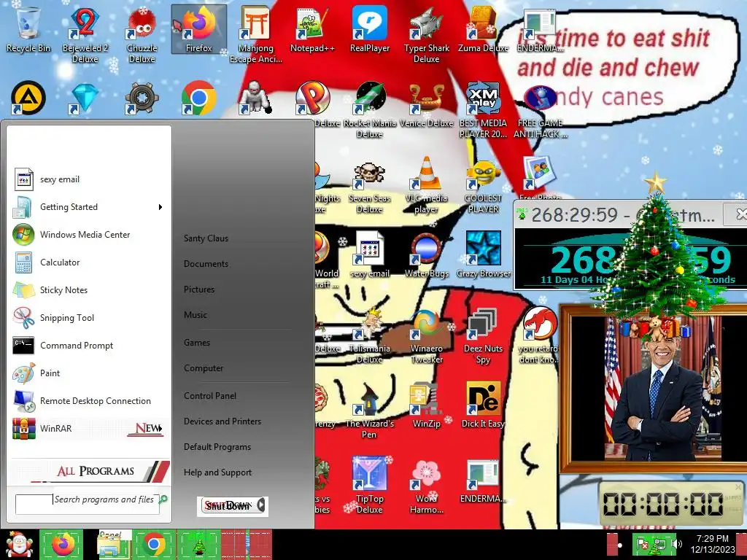The image size is (747, 560).
Task: Open Calculator from Start menu
Action: click(88, 262)
